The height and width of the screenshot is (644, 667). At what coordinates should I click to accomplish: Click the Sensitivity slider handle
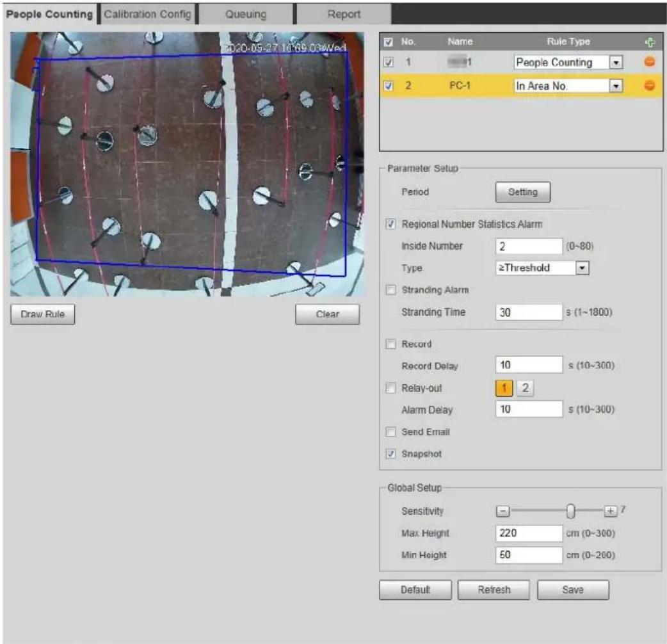[570, 511]
